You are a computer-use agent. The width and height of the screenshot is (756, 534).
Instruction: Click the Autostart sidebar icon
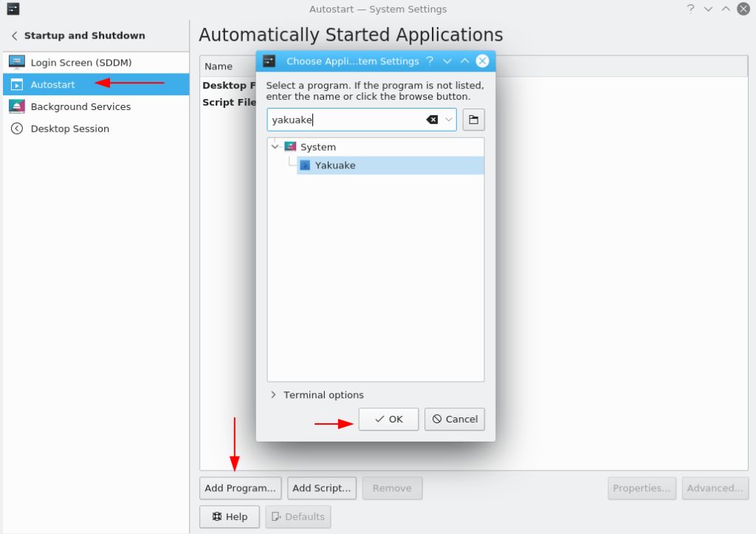pyautogui.click(x=17, y=84)
